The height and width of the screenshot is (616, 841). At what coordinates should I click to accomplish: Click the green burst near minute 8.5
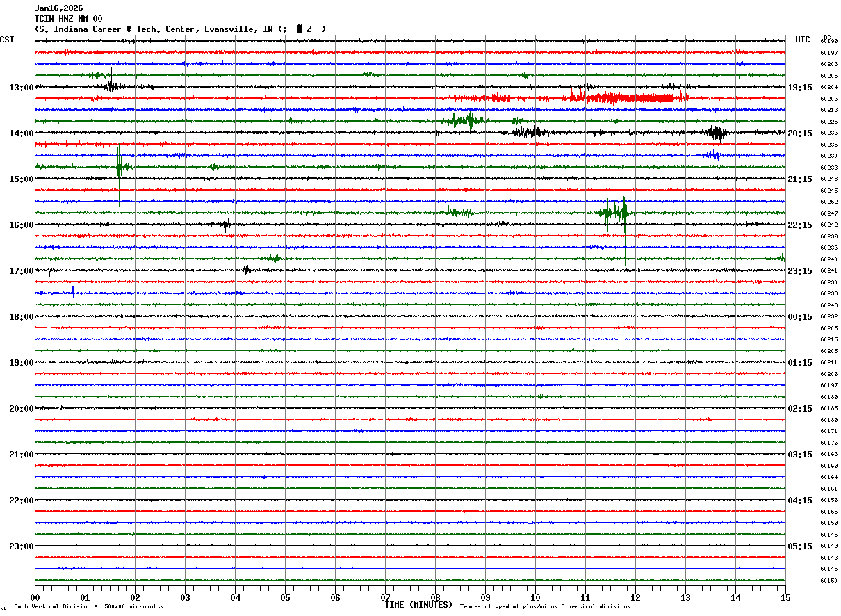[464, 120]
